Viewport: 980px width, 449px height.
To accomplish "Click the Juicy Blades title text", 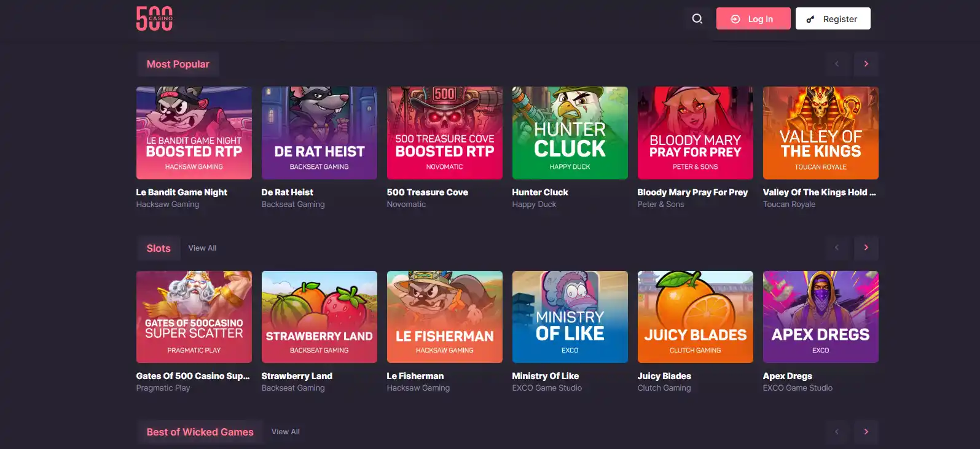I will [664, 376].
